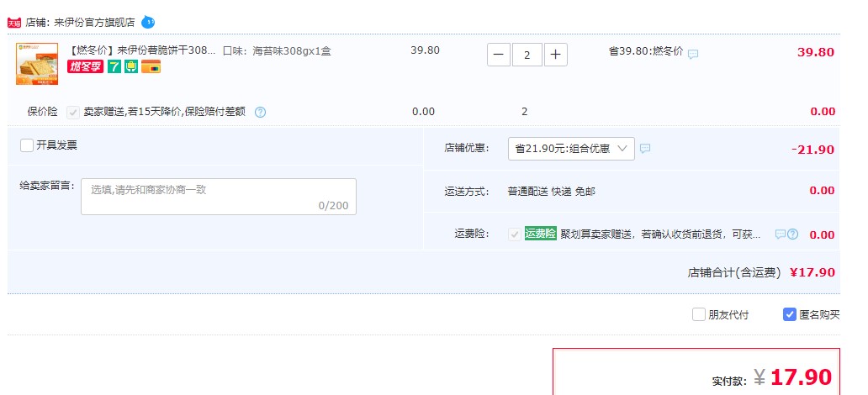Click the question mark icon in 运费险 row
This screenshot has height=395, width=868.
[x=792, y=234]
